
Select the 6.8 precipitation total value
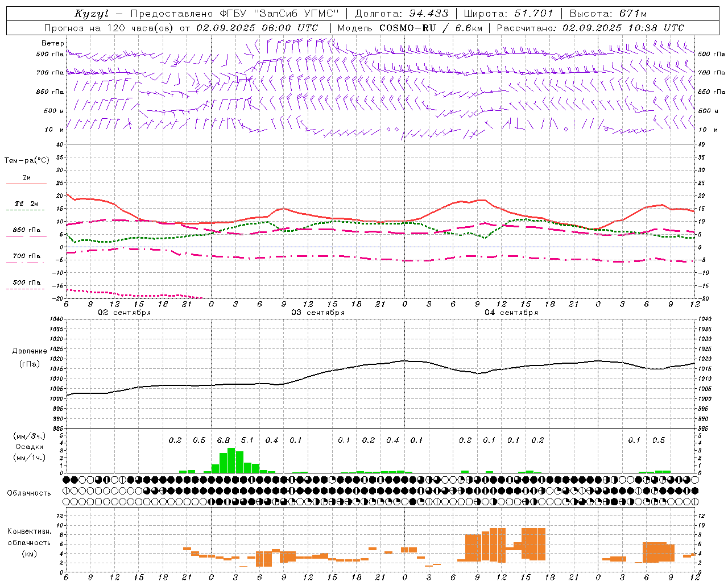224,440
